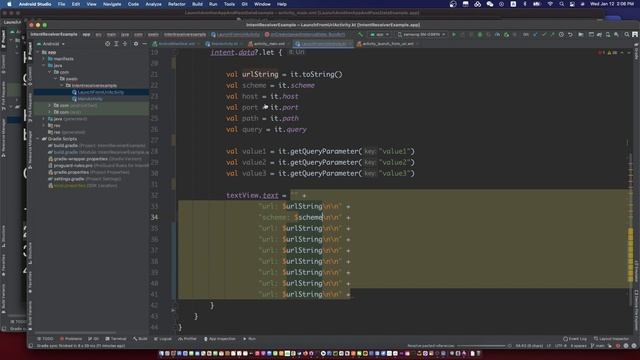Open the Event Log button
This screenshot has height=360, width=640.
[575, 339]
